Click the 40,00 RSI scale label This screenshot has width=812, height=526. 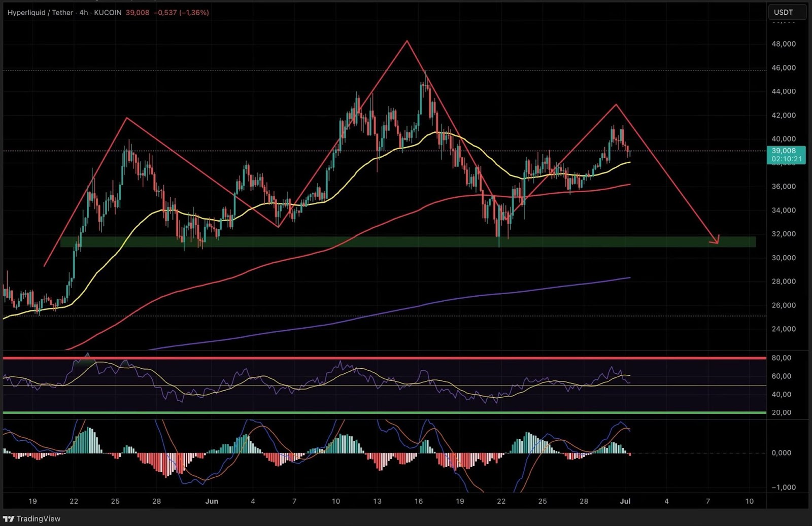pyautogui.click(x=782, y=394)
